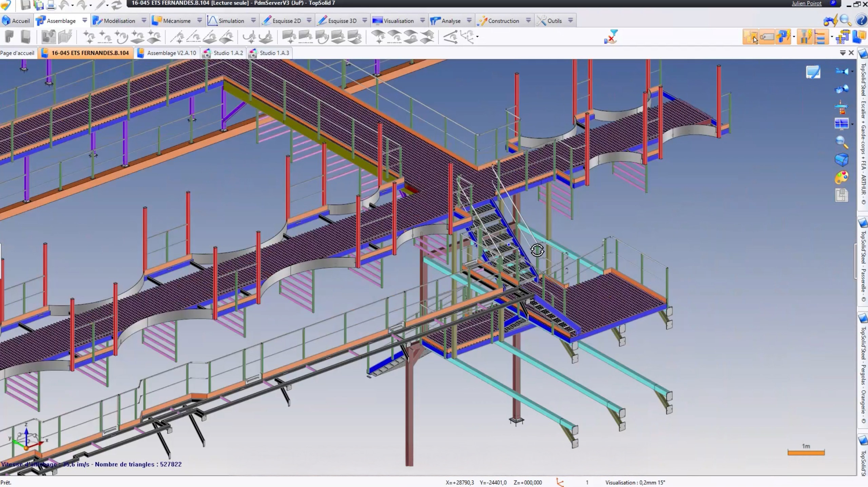Click the save floppy disk icon
Screen dimensions: 868x487
point(25,5)
